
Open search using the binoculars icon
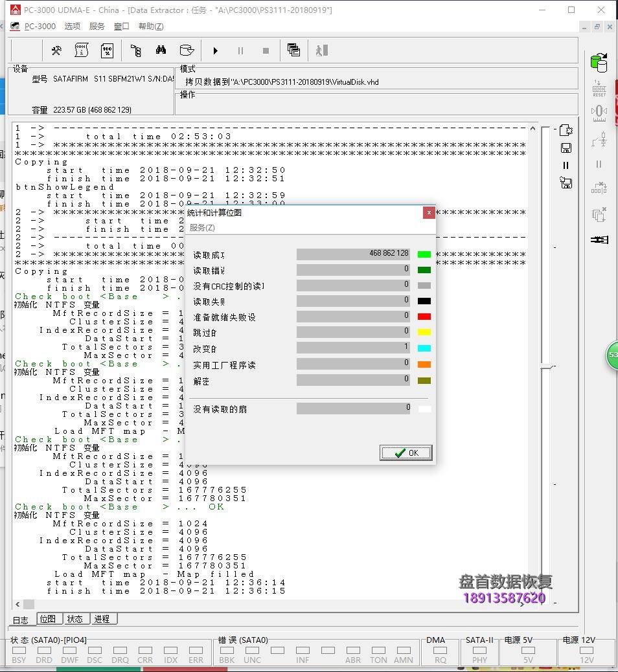tap(159, 50)
